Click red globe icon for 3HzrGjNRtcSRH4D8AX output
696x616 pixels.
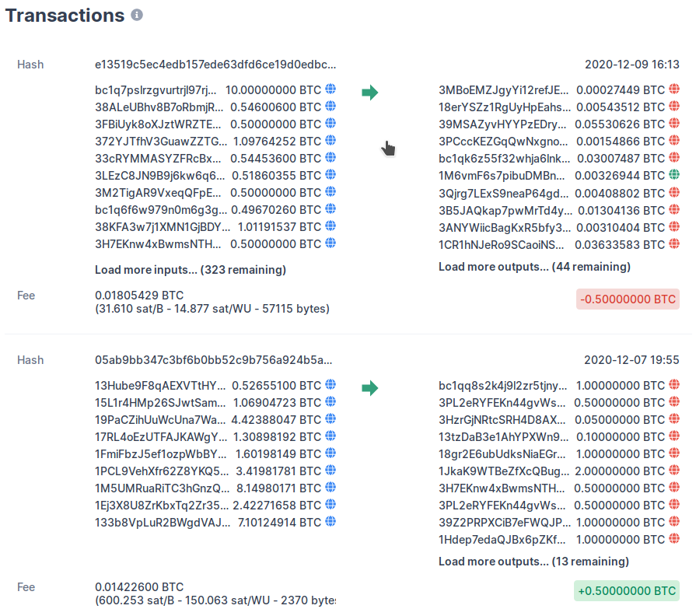pyautogui.click(x=674, y=418)
